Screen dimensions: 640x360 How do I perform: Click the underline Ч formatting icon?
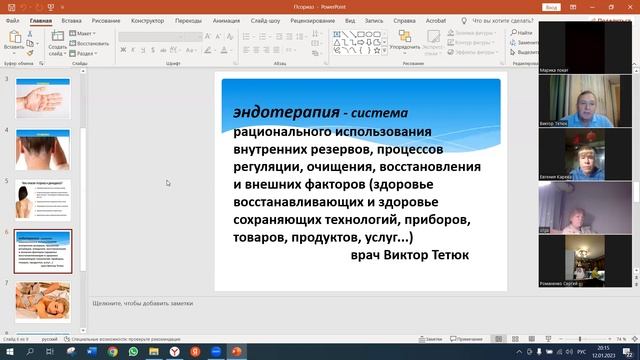143,50
